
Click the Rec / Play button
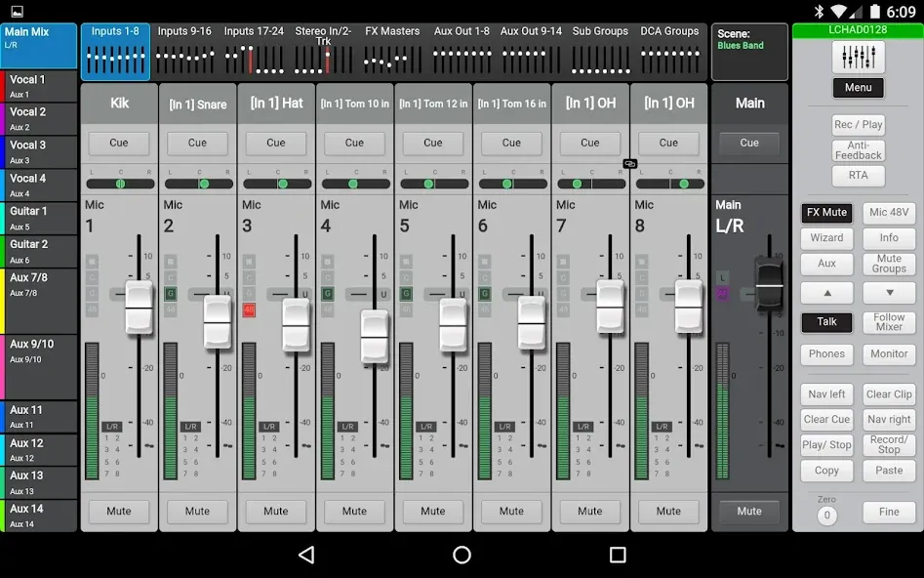[858, 124]
